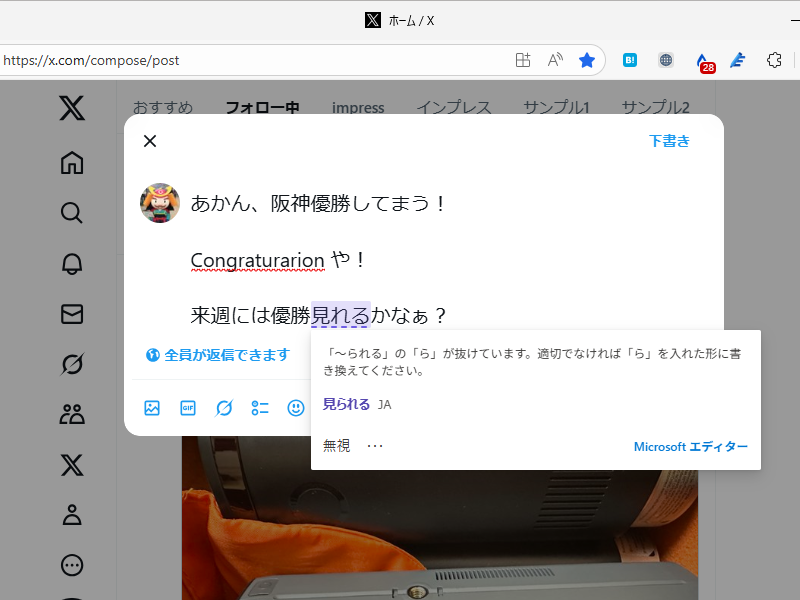Open the ... options in the editor popup
The height and width of the screenshot is (600, 800).
coord(375,445)
